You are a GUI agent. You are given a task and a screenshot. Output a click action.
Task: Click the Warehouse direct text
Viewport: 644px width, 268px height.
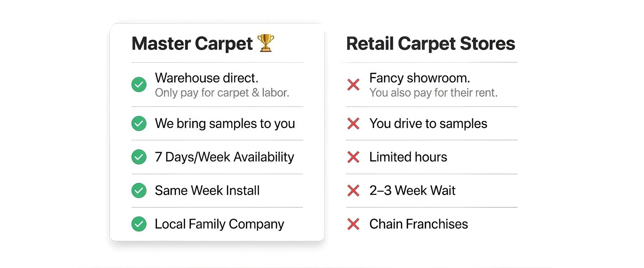pos(207,78)
